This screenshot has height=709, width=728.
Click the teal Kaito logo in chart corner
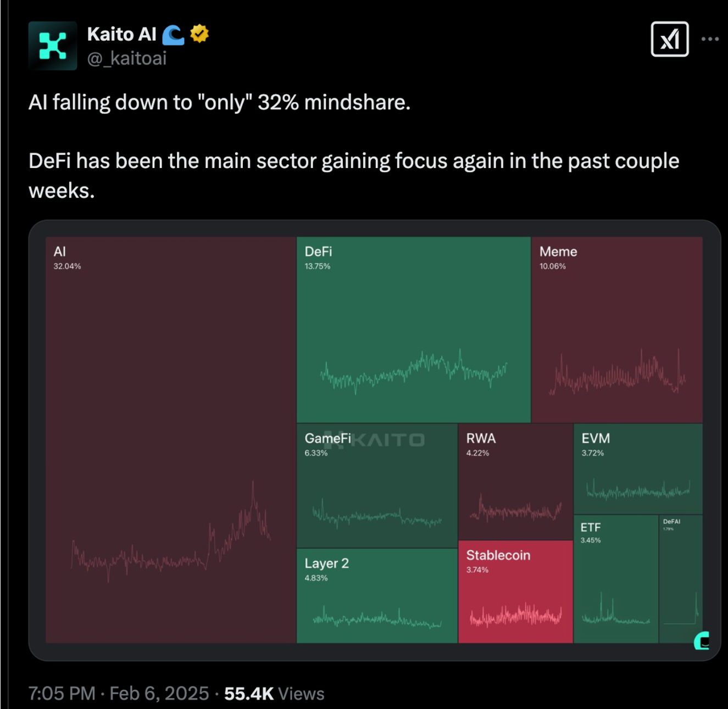pyautogui.click(x=702, y=640)
